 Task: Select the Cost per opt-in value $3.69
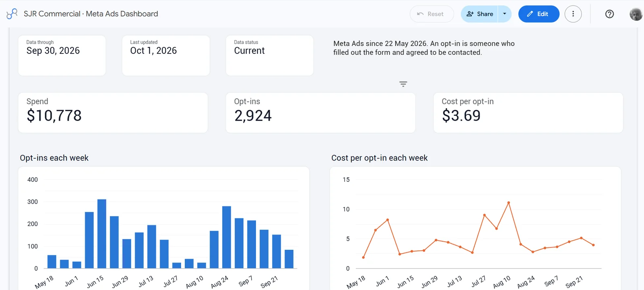[x=461, y=116]
